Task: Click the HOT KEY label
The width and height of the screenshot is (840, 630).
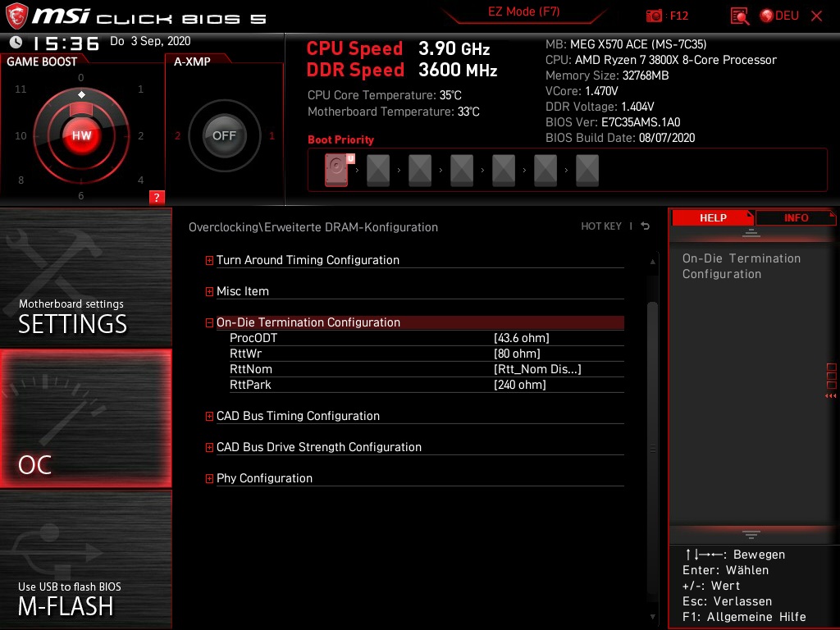Action: coord(601,226)
